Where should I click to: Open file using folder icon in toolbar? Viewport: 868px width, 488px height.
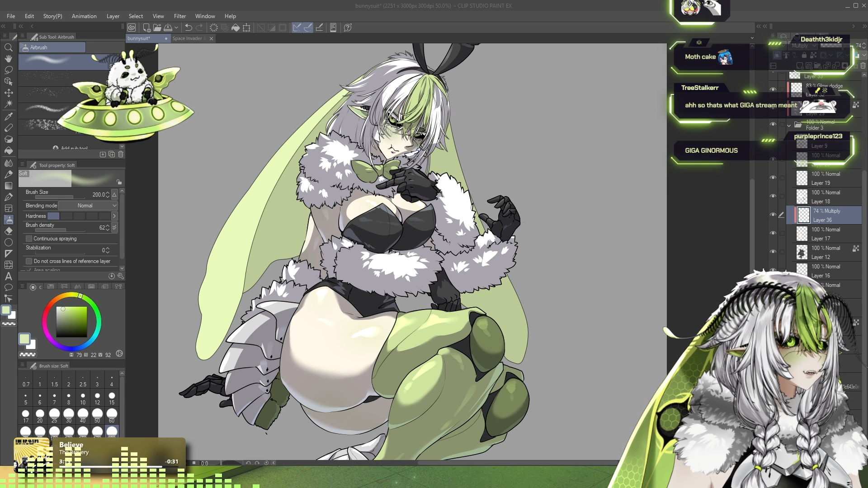pyautogui.click(x=157, y=28)
